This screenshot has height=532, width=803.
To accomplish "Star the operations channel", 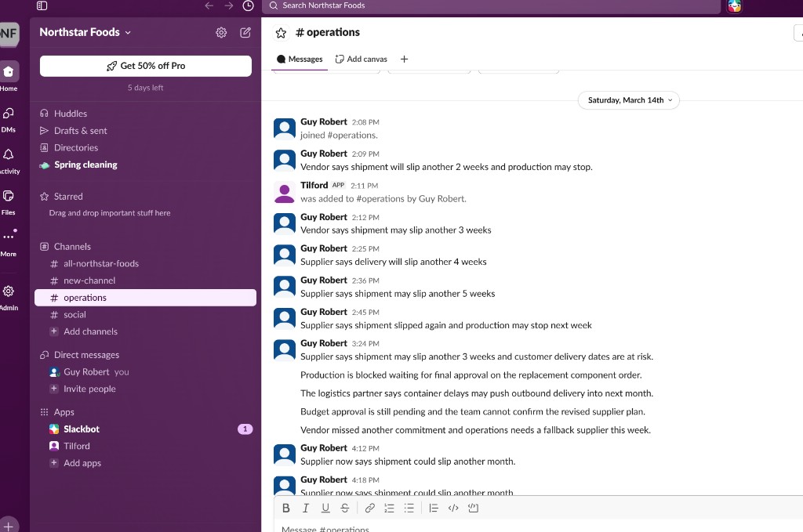I will click(x=281, y=33).
